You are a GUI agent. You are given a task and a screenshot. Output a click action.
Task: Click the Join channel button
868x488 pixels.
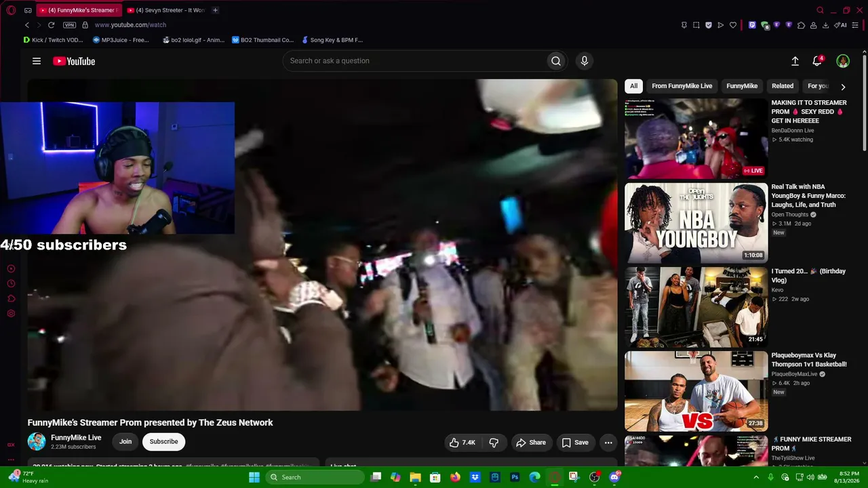pyautogui.click(x=125, y=442)
